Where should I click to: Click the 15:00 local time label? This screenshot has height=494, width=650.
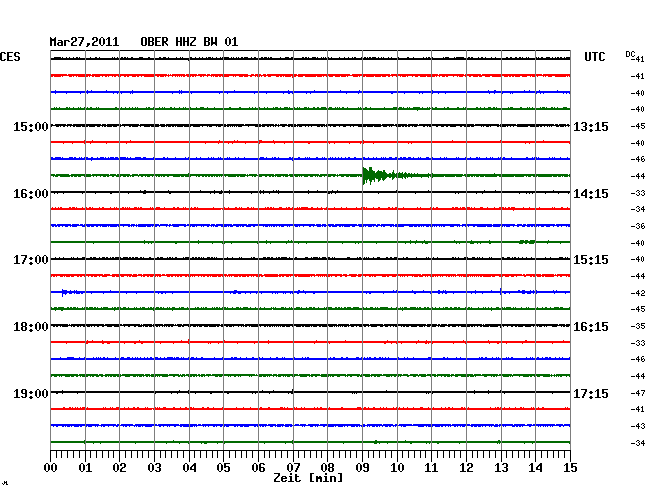31,126
